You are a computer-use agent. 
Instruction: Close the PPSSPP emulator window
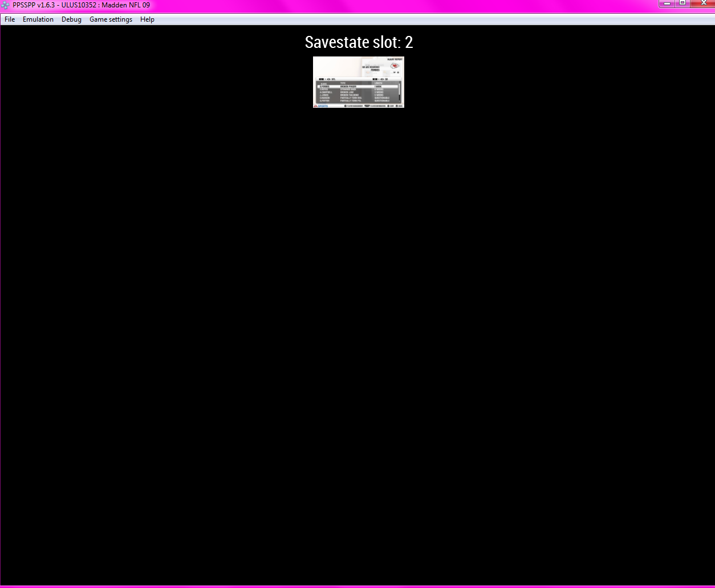[x=702, y=4]
